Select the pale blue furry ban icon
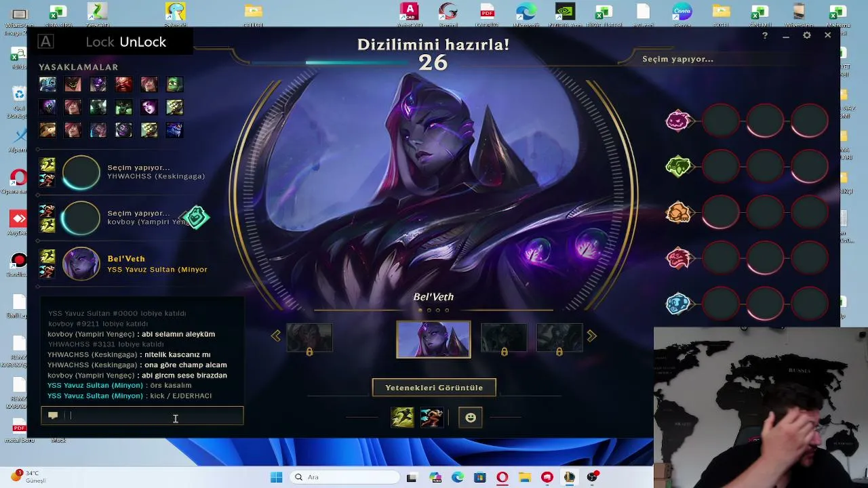868x488 pixels. [47, 84]
